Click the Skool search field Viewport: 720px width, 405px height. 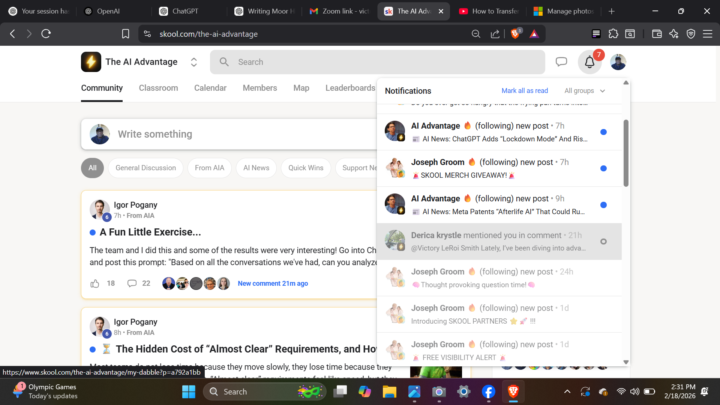tap(377, 62)
